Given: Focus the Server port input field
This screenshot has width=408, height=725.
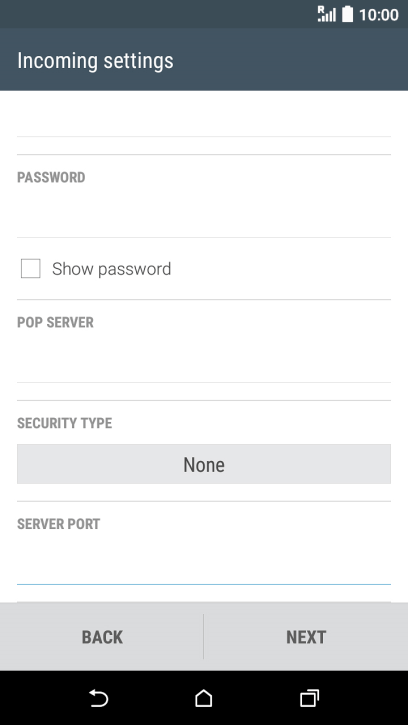Looking at the screenshot, I should 204,561.
